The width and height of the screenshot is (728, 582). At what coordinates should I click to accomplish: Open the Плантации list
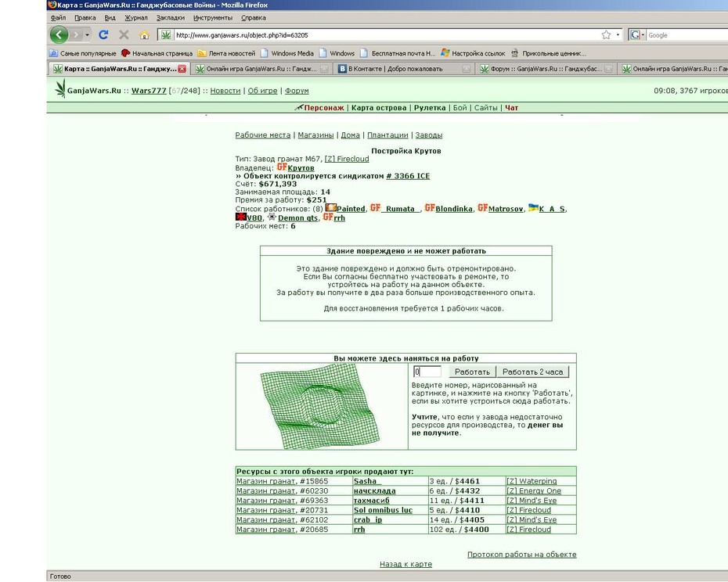point(387,135)
